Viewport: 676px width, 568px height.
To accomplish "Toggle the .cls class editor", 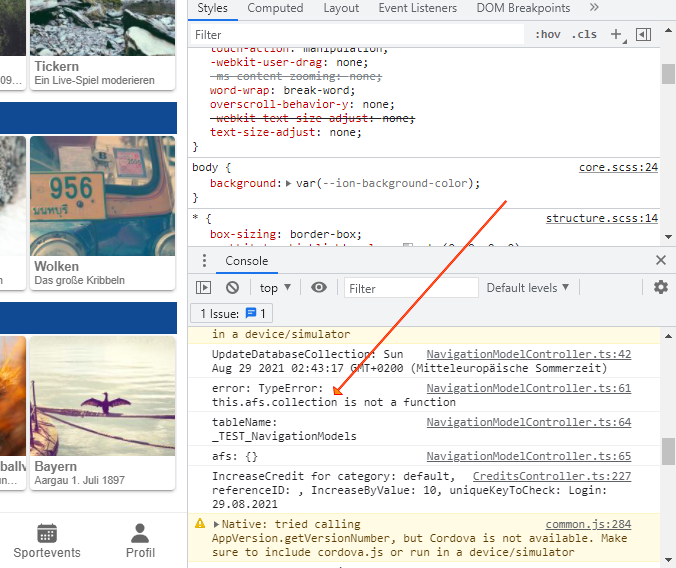I will coord(584,35).
